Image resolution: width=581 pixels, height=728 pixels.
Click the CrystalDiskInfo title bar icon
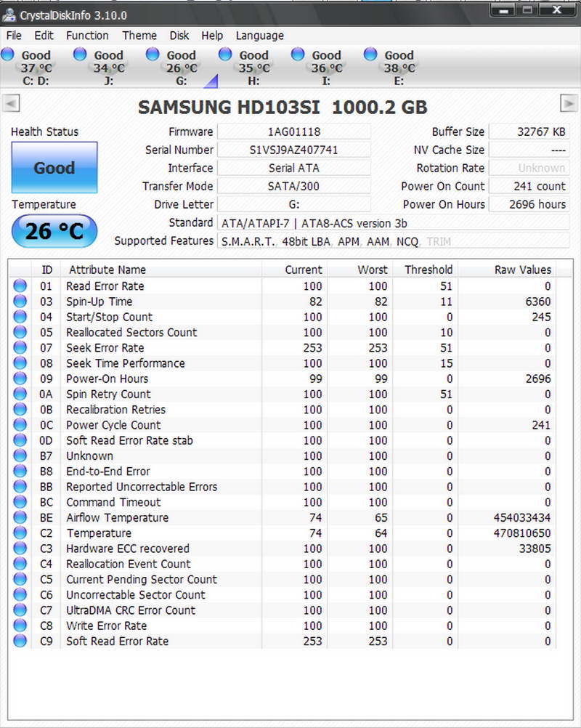pyautogui.click(x=9, y=15)
